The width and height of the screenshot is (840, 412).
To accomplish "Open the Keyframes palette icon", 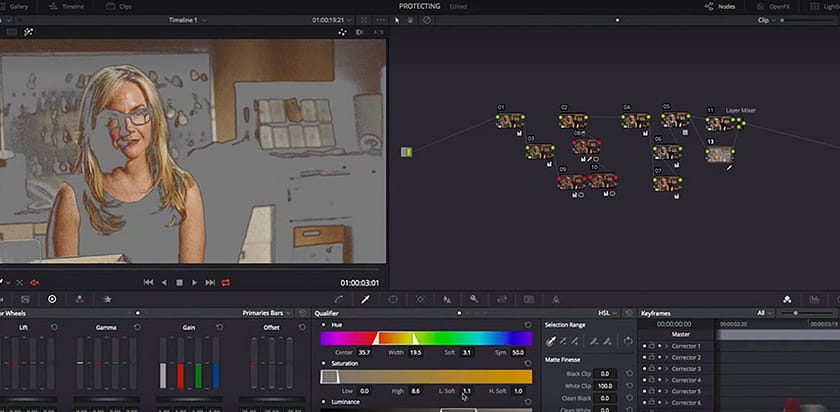I will pyautogui.click(x=787, y=299).
